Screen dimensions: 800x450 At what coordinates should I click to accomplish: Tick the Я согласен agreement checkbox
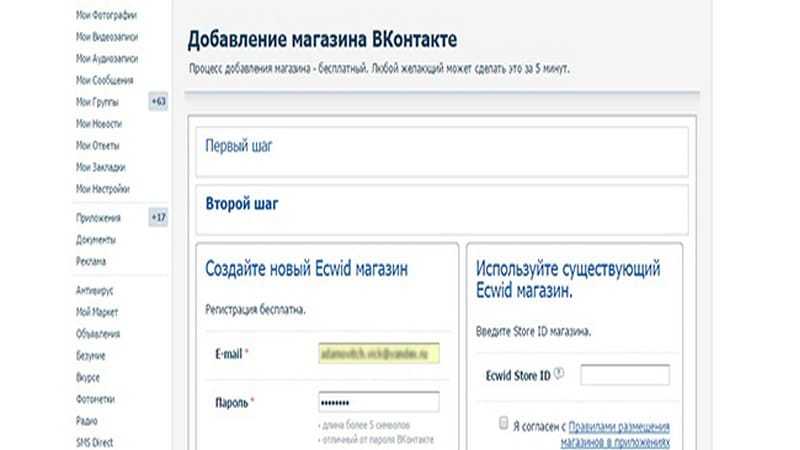pos(503,423)
